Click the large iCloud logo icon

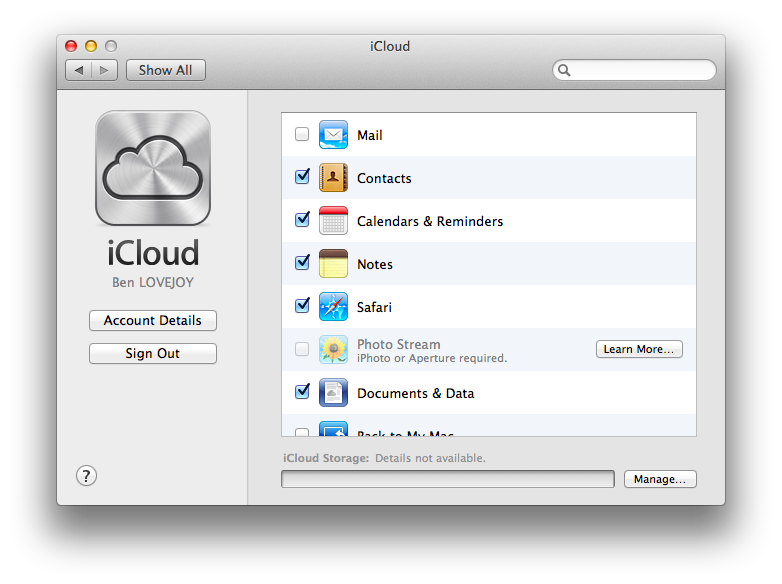[153, 168]
